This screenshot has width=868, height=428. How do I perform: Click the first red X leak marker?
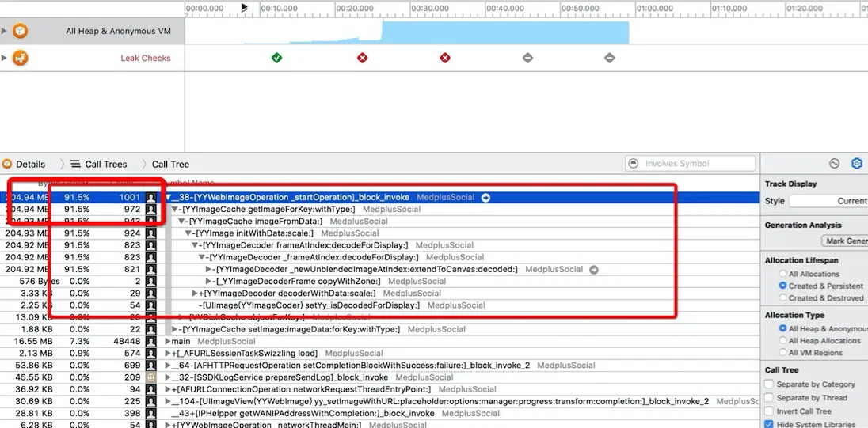pyautogui.click(x=362, y=58)
